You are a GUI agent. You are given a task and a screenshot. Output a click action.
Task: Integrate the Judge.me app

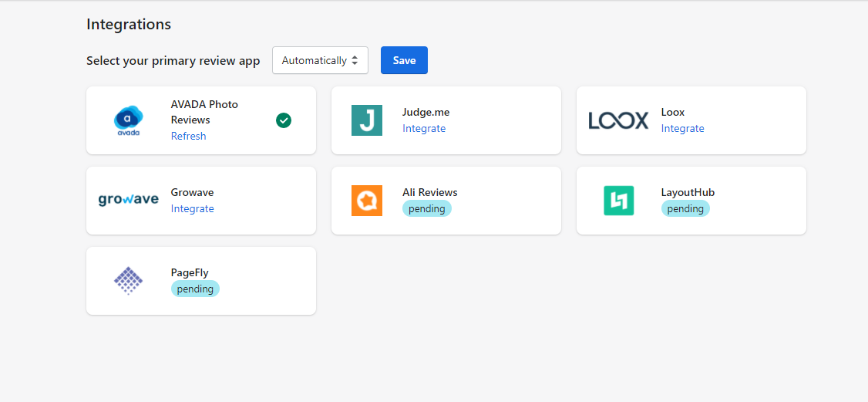pos(424,128)
